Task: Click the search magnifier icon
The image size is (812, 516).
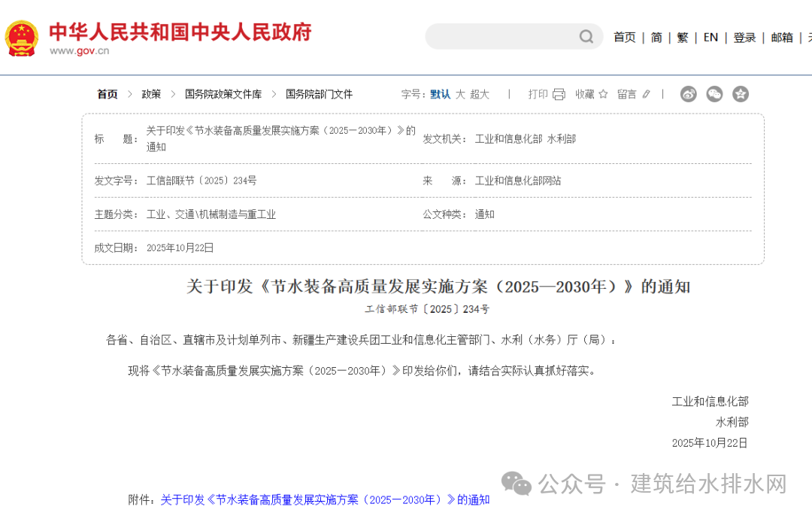Action: pos(586,37)
